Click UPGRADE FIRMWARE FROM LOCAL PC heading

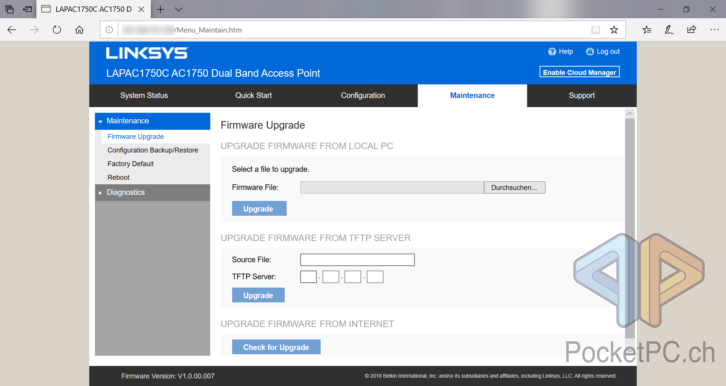(307, 146)
